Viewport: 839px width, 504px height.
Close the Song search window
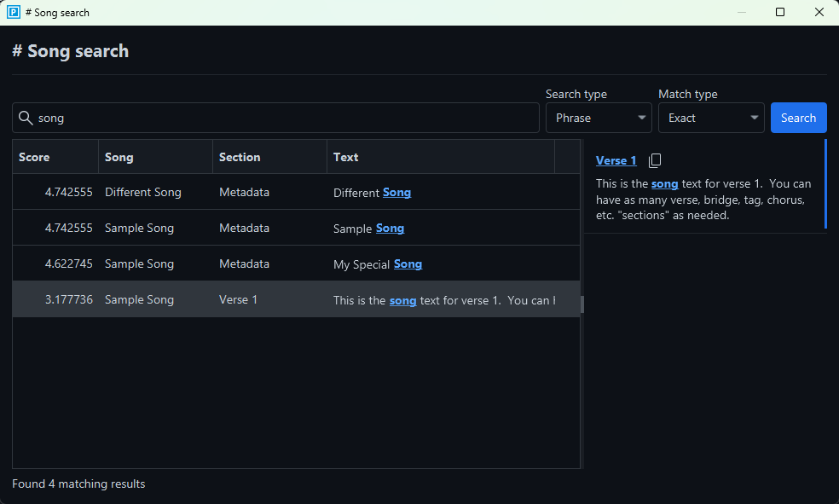tap(819, 13)
